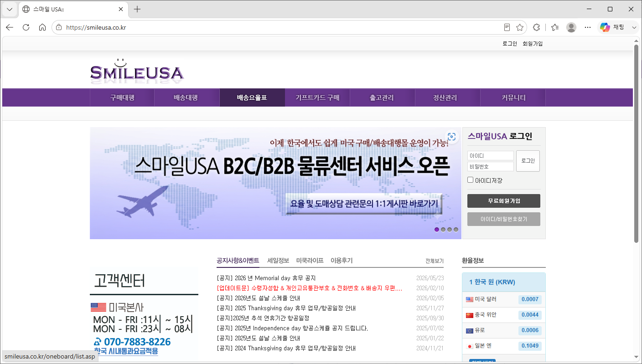Switch to the 미국라이프 tab

pos(310,261)
